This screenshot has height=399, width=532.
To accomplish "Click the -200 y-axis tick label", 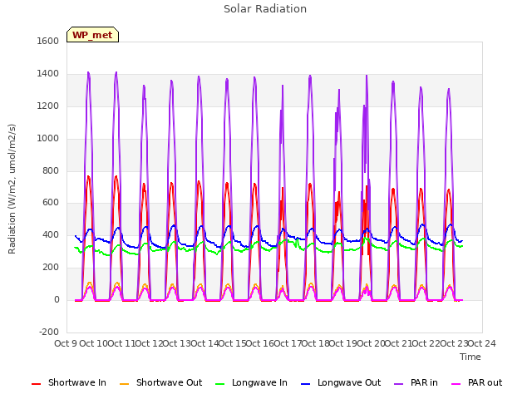I will (x=49, y=332).
